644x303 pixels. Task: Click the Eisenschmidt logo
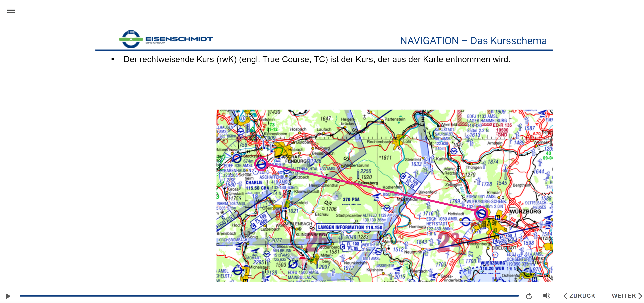tap(166, 39)
